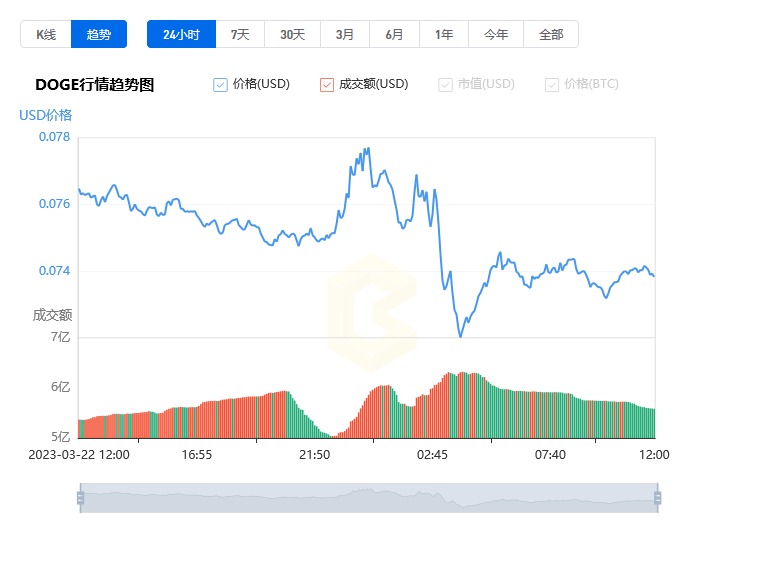Click the lowest dip of the price line
This screenshot has height=563, width=780.
pyautogui.click(x=460, y=336)
